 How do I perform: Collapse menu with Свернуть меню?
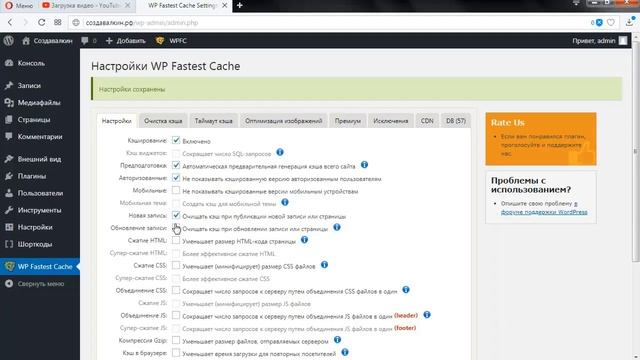pyautogui.click(x=40, y=284)
